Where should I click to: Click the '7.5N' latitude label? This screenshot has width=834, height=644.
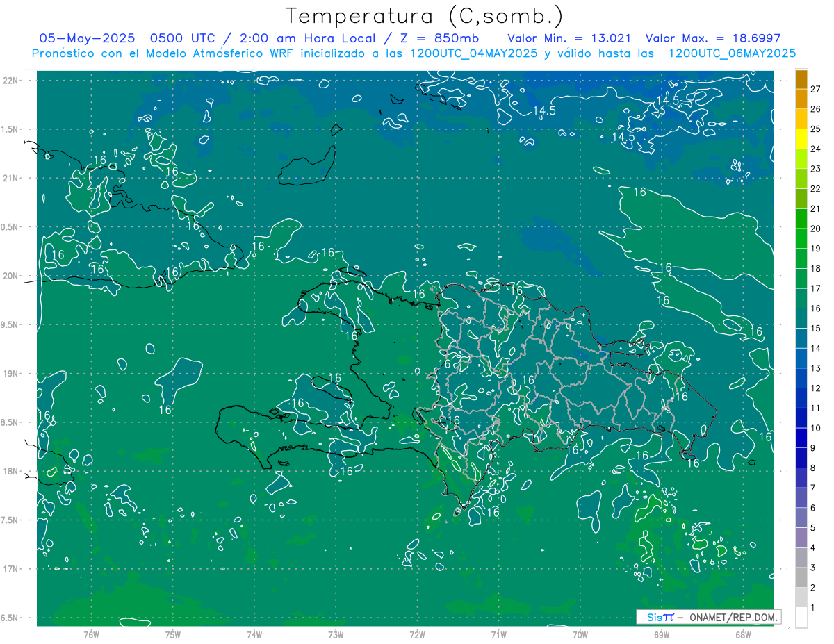pos(10,520)
